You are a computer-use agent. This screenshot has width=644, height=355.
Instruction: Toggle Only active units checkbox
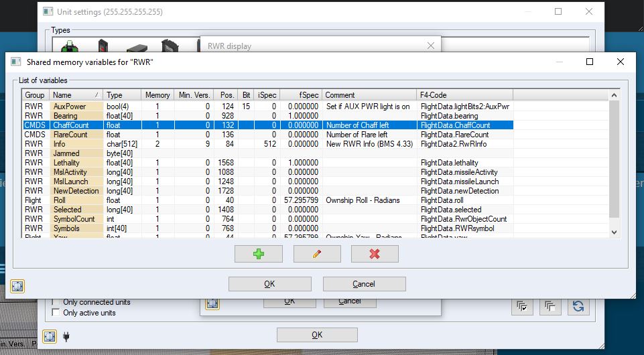56,313
